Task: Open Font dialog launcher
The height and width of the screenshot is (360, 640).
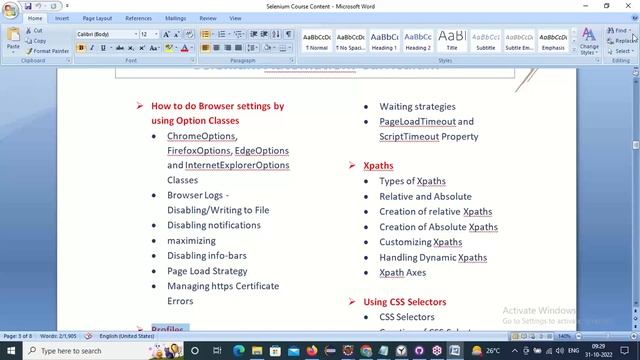Action: point(193,60)
